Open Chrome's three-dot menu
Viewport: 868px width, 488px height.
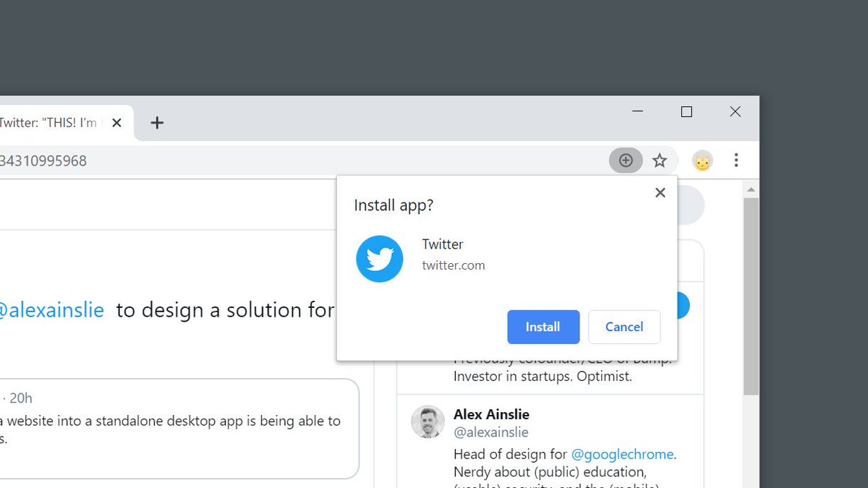point(736,160)
